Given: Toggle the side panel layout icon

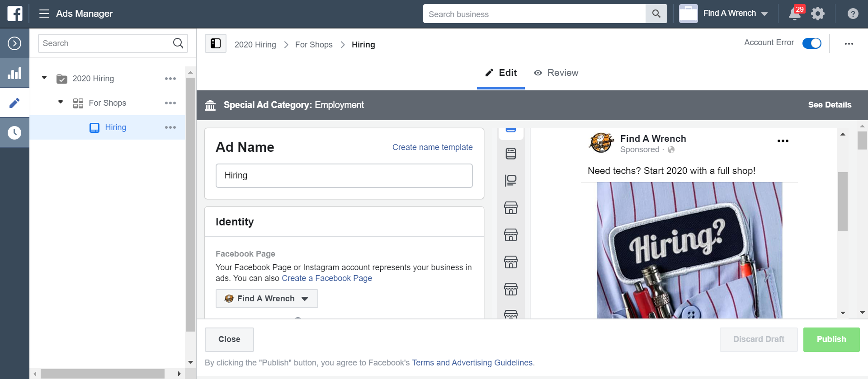Looking at the screenshot, I should point(216,43).
